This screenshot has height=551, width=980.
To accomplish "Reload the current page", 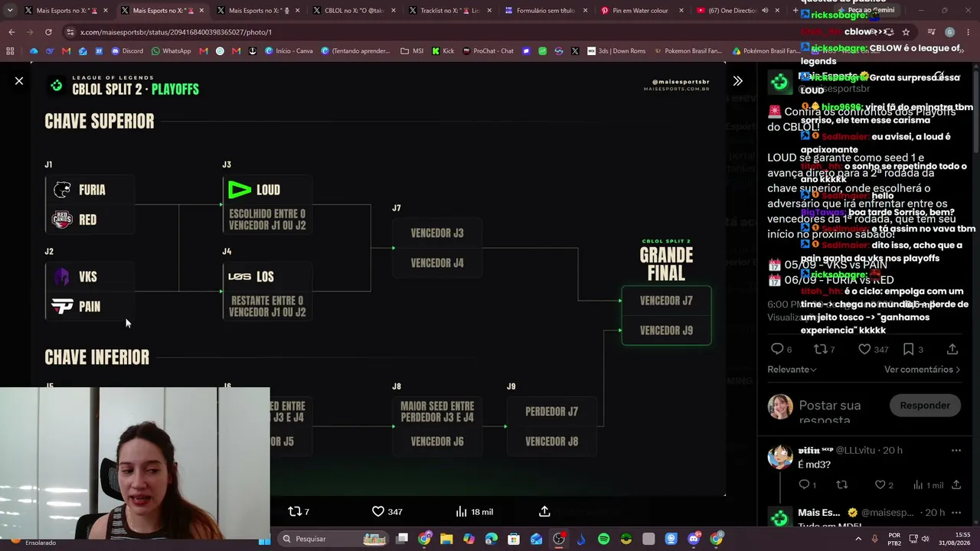I will point(48,32).
